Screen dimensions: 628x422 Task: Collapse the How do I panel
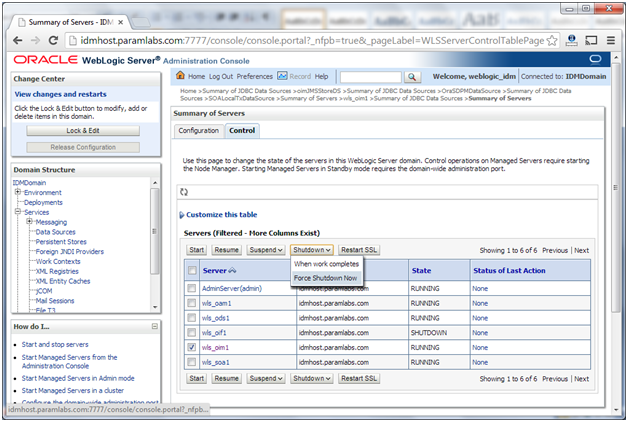pos(155,326)
